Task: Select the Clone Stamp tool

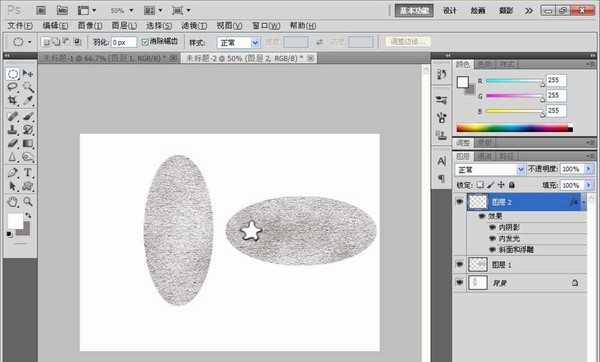Action: tap(13, 130)
